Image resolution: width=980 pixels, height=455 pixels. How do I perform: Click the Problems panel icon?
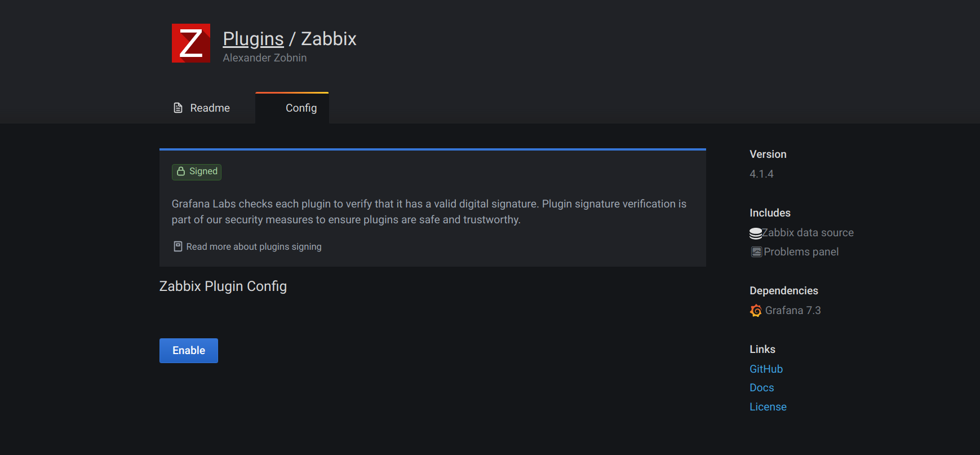756,251
